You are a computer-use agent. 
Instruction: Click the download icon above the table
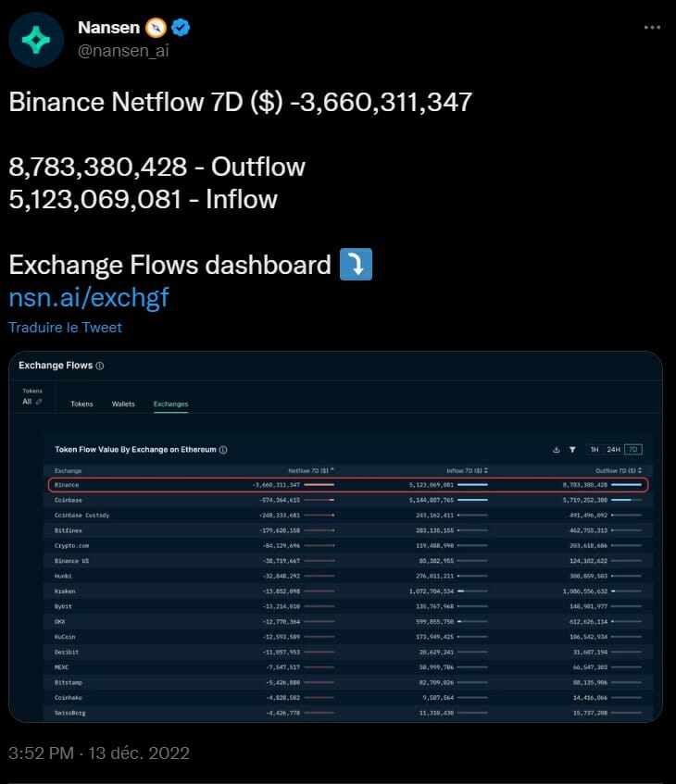pos(557,450)
